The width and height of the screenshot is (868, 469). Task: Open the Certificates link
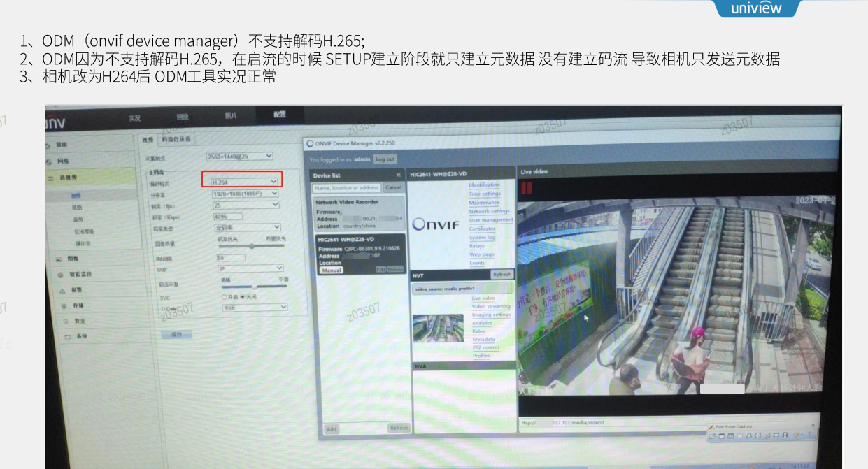pos(482,229)
